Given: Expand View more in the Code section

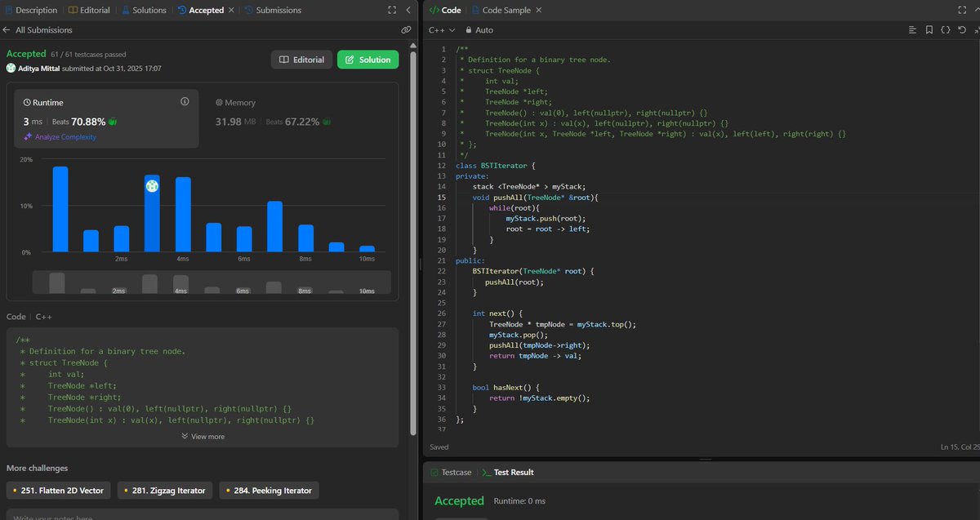Looking at the screenshot, I should (x=202, y=436).
